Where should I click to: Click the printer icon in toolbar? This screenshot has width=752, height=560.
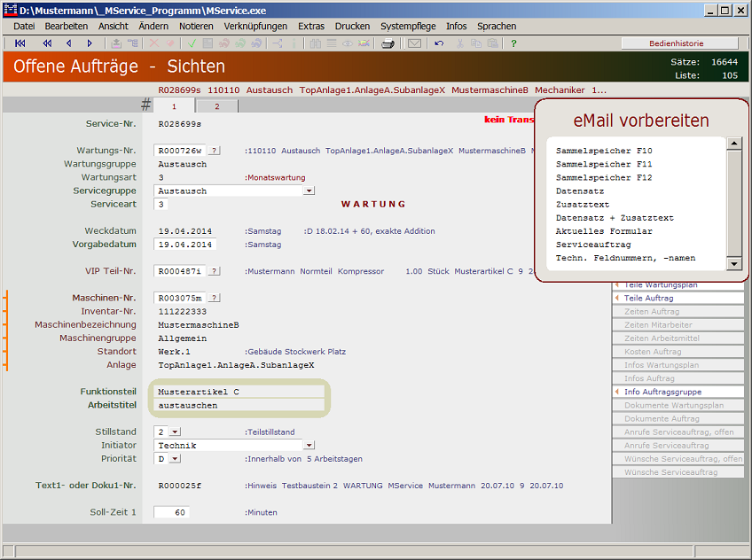(x=388, y=43)
